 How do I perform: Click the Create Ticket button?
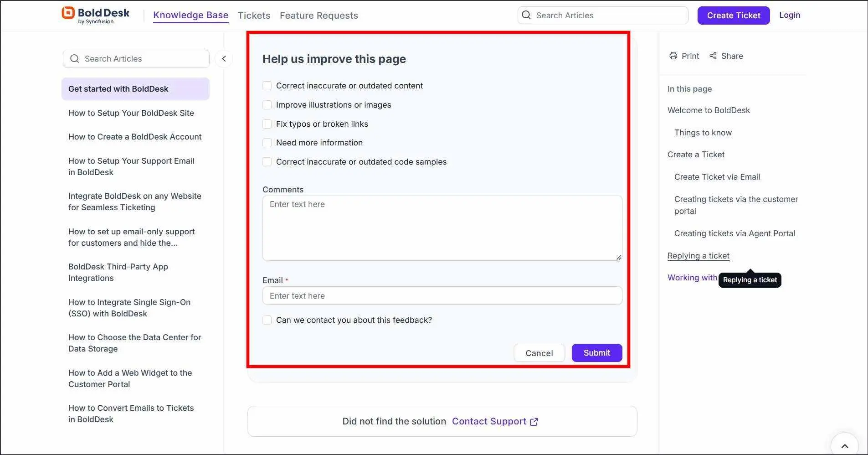click(733, 15)
